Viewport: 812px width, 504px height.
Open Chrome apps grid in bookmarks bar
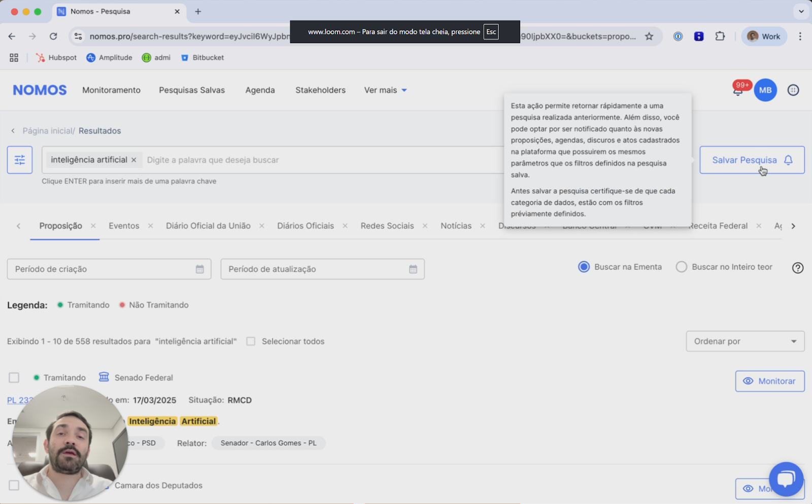(x=14, y=58)
